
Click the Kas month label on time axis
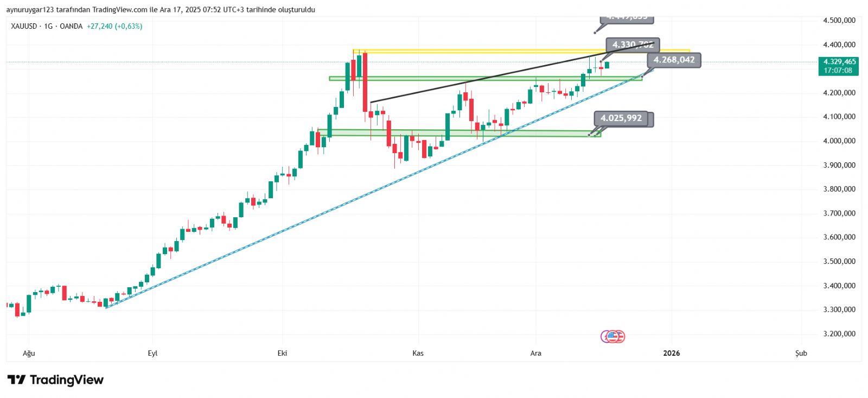[x=418, y=353]
